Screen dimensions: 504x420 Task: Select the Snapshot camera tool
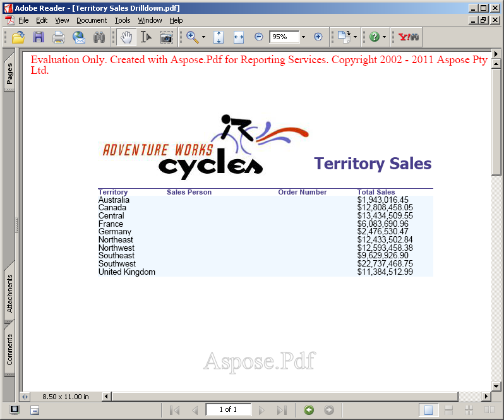coord(166,37)
